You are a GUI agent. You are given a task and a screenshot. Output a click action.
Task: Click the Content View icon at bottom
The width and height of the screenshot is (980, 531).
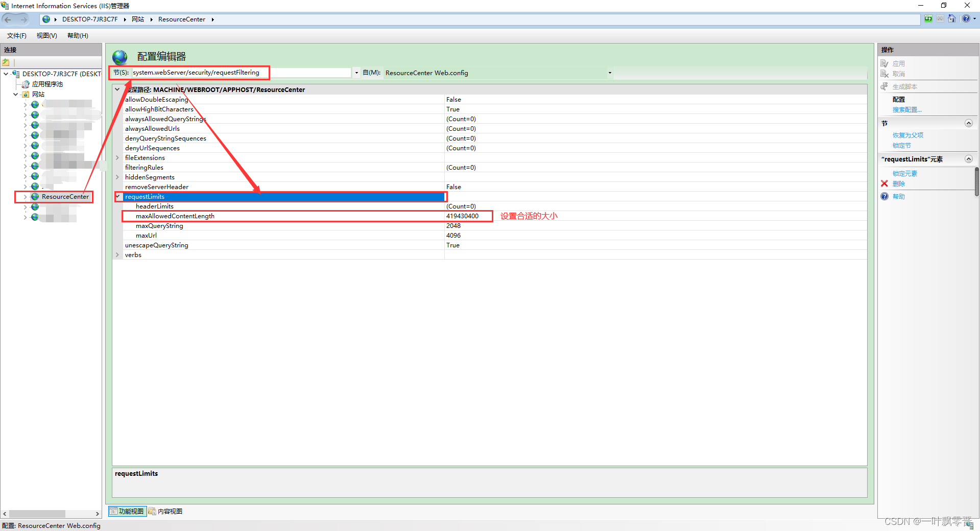(152, 512)
